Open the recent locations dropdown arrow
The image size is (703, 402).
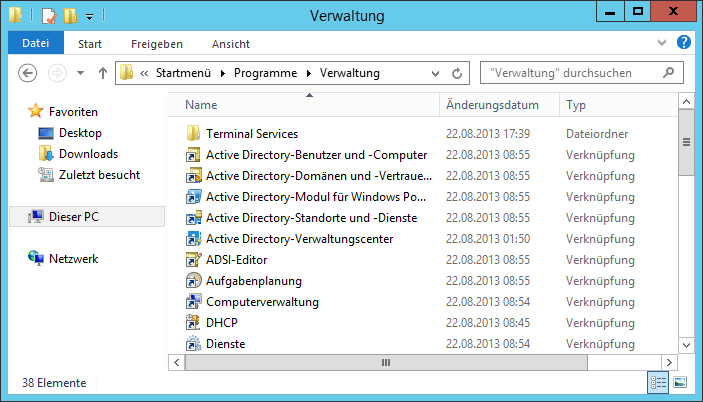(x=81, y=73)
